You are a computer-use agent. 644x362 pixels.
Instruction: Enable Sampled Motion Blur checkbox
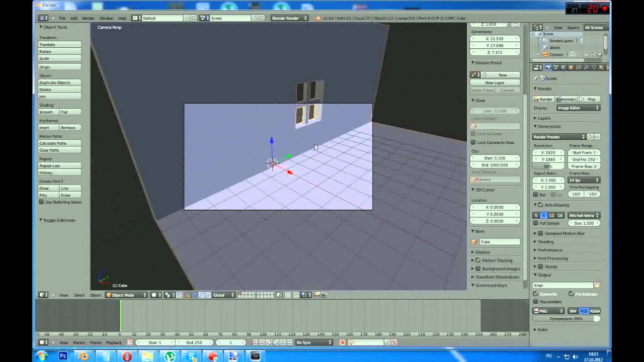[541, 233]
